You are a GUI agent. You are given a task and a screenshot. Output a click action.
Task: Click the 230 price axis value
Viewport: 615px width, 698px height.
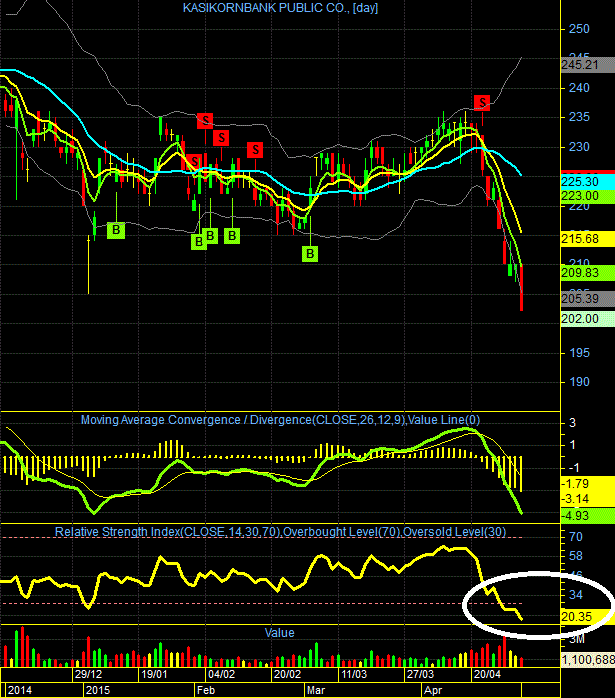[x=579, y=147]
